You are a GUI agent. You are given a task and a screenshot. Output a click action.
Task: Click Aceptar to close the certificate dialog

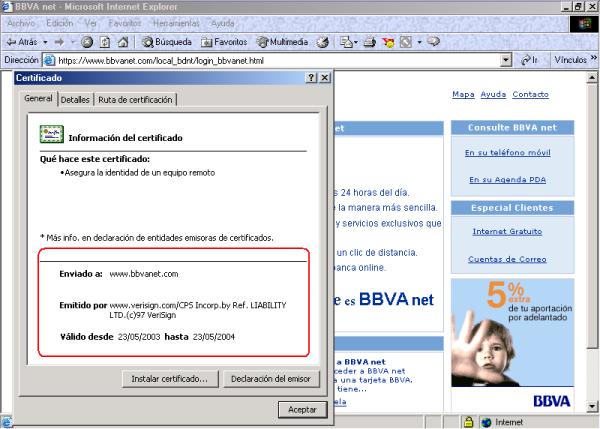click(302, 409)
